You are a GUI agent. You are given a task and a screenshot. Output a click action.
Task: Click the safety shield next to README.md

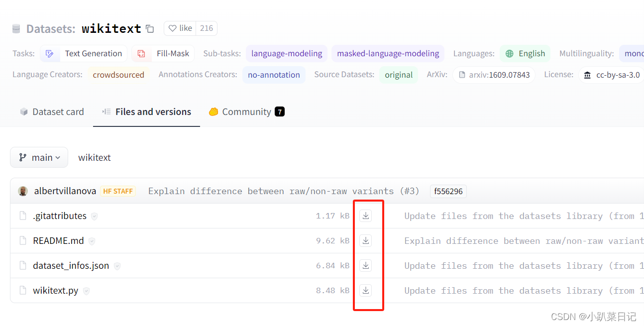pos(92,241)
